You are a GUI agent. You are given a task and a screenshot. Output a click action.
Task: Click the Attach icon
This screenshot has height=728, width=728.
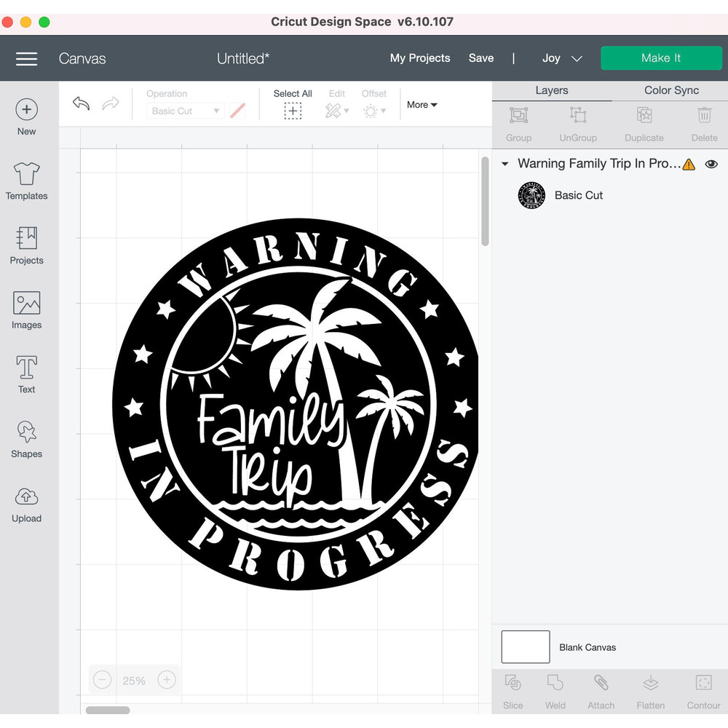pos(601,690)
